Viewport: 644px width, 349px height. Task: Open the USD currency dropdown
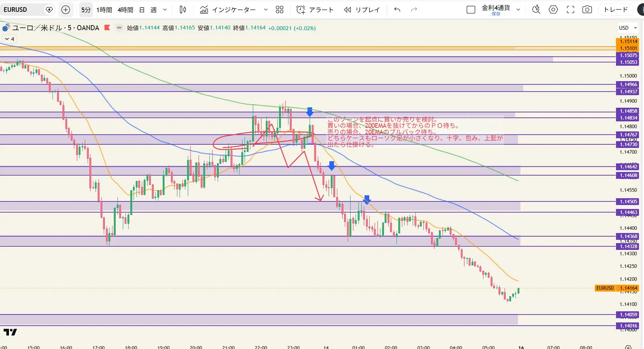(627, 28)
